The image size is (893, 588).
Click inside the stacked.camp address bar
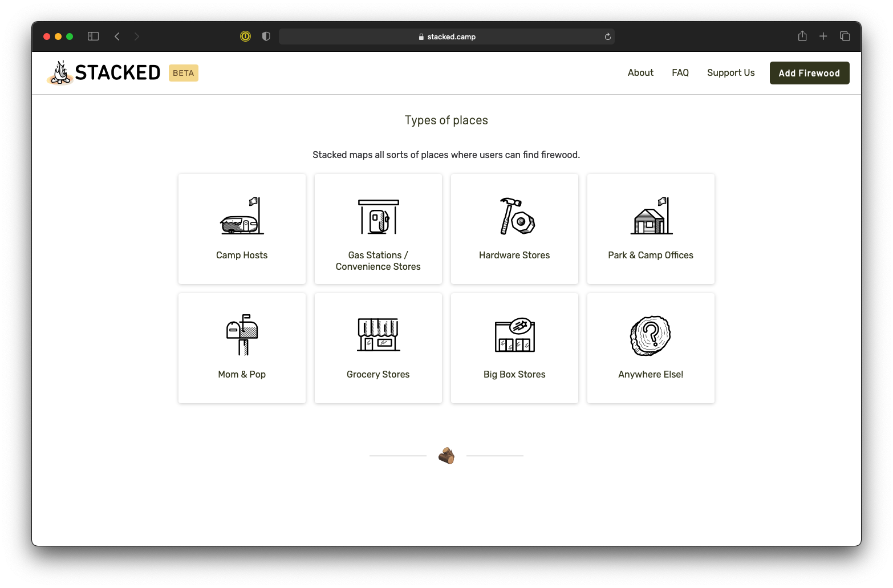[446, 36]
